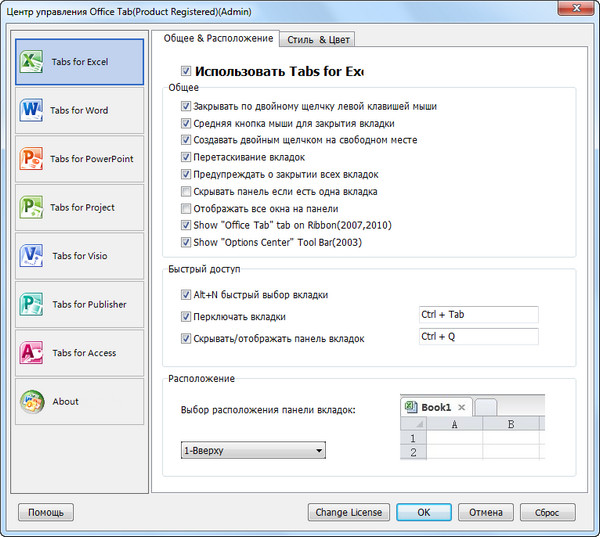Click the Ctrl + Tab shortcut field
The image size is (600, 537).
pyautogui.click(x=478, y=315)
